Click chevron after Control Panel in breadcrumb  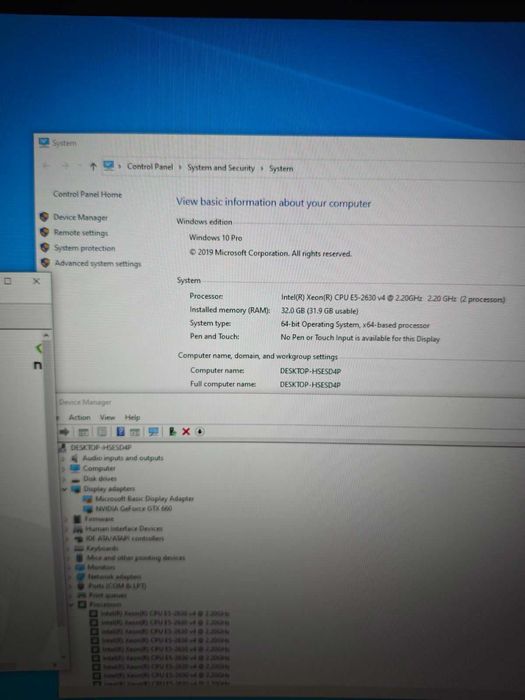(x=180, y=167)
